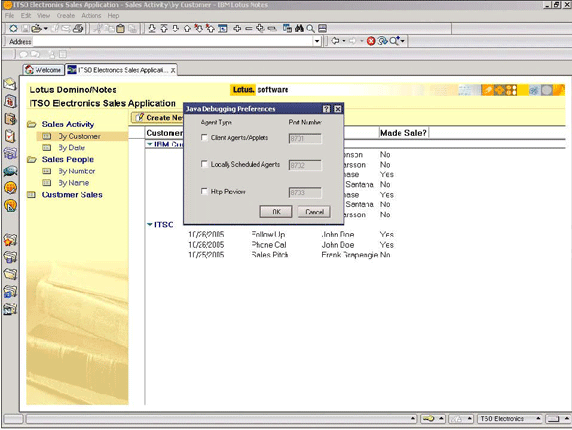Click the Replication bookmark icon in the sidebar

[10, 154]
